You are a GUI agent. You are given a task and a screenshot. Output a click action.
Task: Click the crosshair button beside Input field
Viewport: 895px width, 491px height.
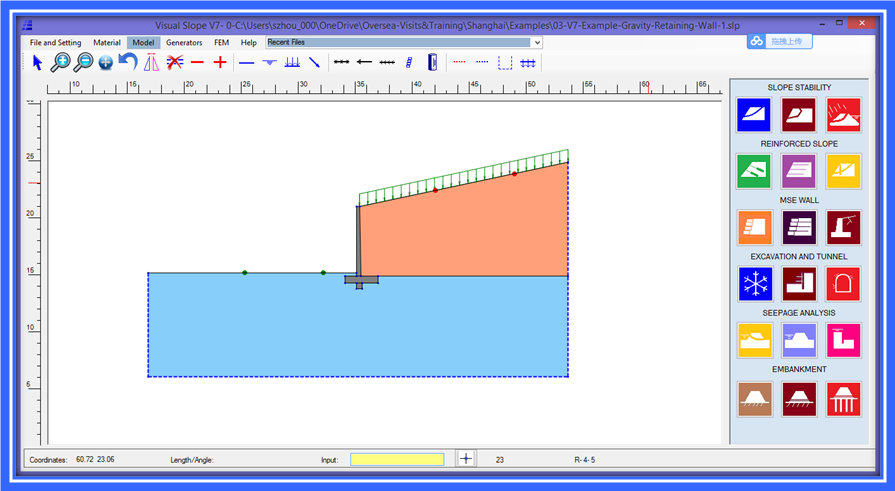[x=466, y=459]
